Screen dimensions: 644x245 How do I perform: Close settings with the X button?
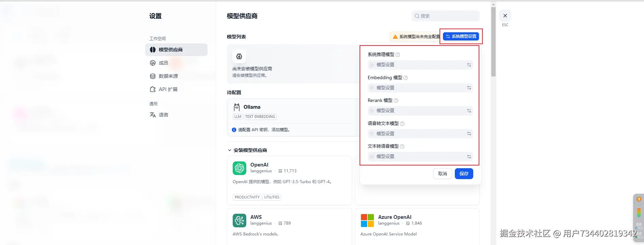pyautogui.click(x=505, y=16)
